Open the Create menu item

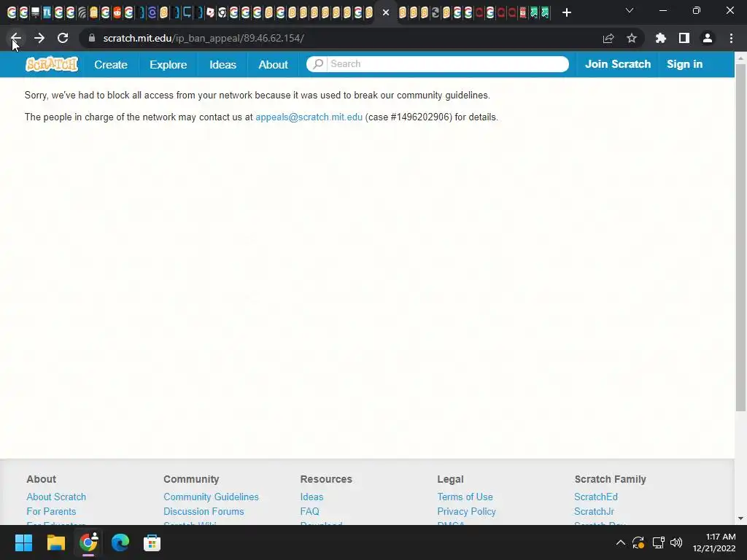click(111, 64)
